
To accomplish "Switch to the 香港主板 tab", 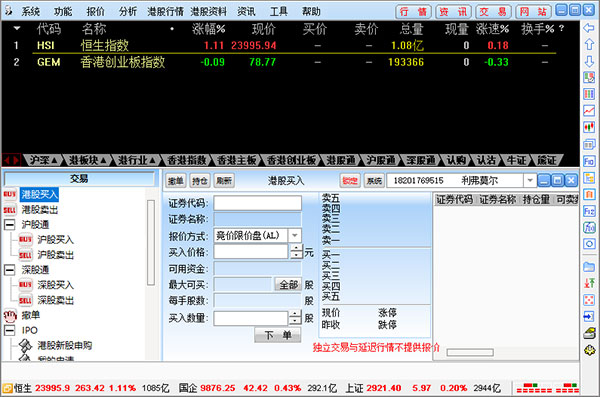I will [x=236, y=160].
